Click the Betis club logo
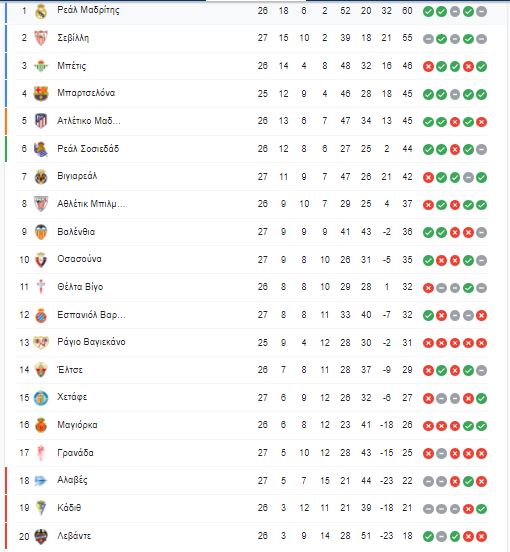The height and width of the screenshot is (552, 510). tap(41, 66)
